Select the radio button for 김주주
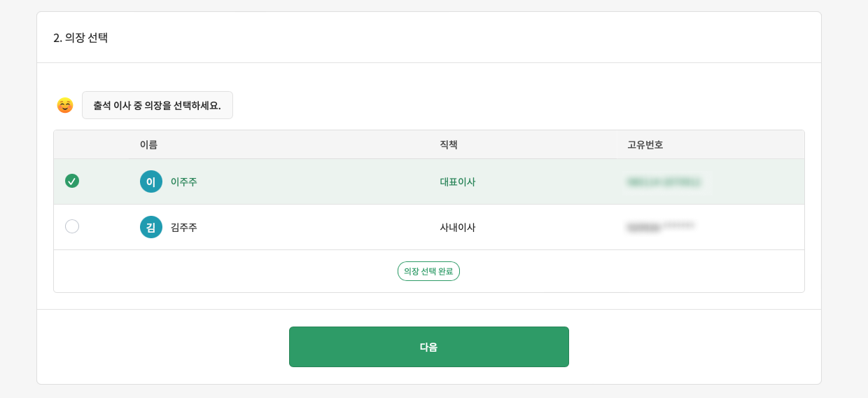 tap(72, 226)
